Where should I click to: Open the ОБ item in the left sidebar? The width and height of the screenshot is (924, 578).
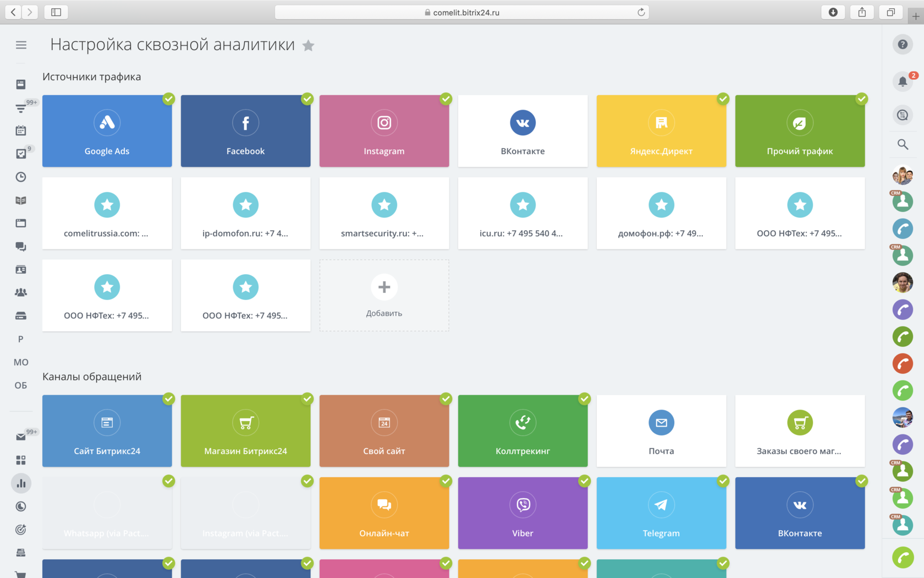[21, 385]
